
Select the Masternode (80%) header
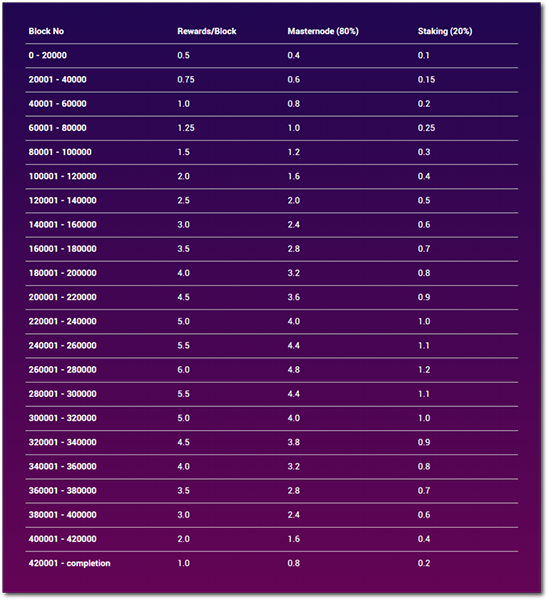(x=323, y=31)
